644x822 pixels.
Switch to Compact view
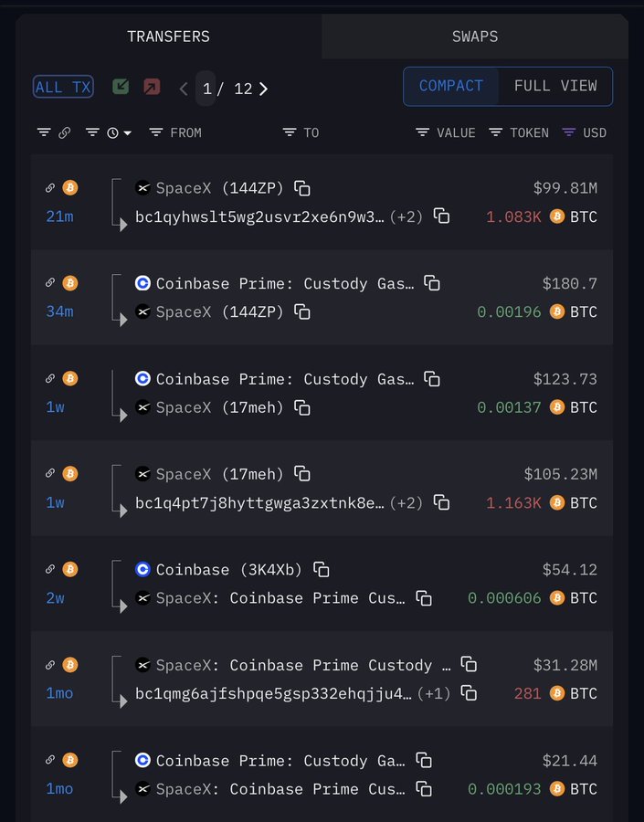(x=451, y=86)
